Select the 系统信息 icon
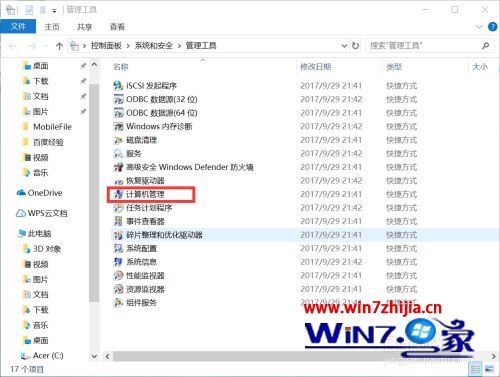Screen dimensions: 500x377 118,262
